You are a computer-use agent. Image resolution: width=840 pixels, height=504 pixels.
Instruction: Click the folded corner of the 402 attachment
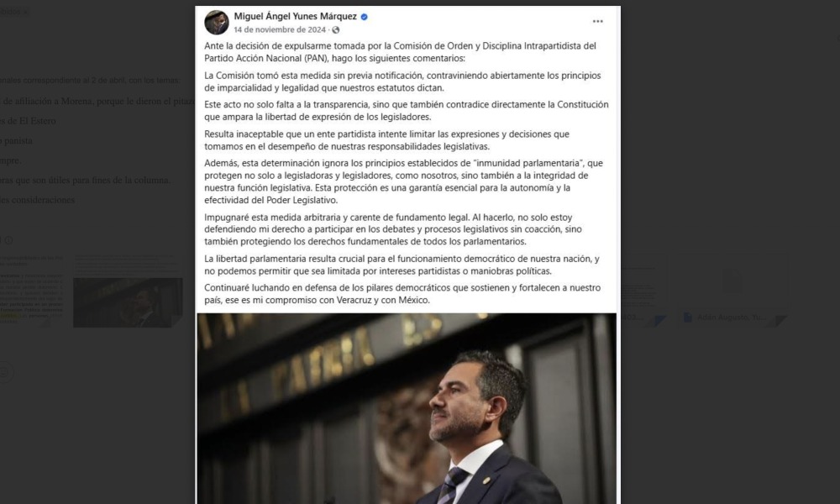[x=659, y=320]
